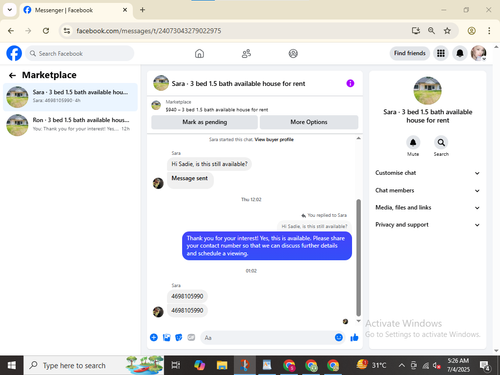Click the Mark as pending button

tap(204, 122)
